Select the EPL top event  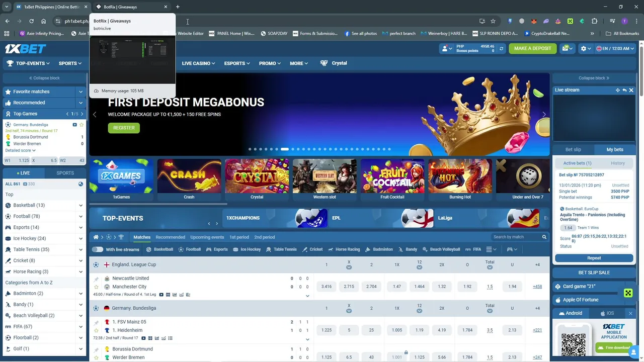(381, 218)
